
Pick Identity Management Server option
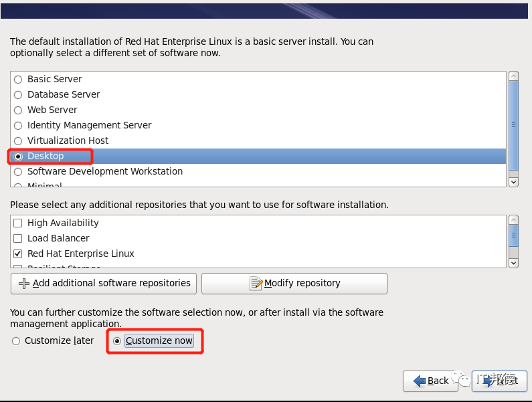[x=18, y=126]
